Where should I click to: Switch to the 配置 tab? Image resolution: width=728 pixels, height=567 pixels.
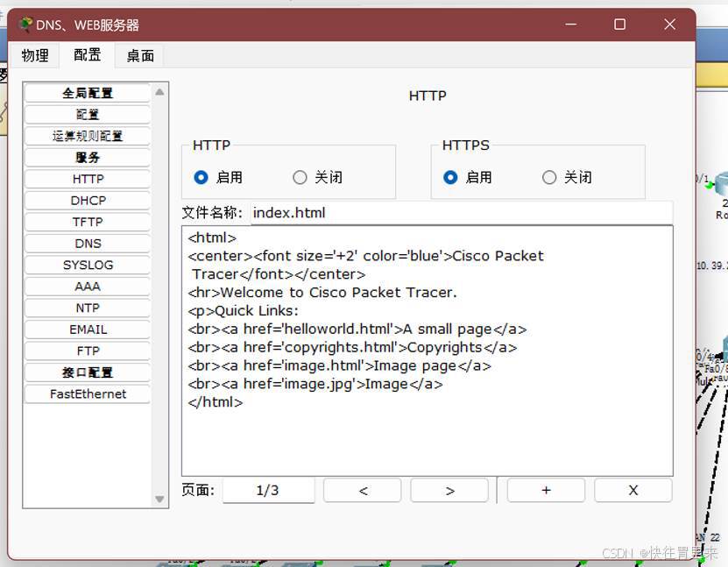(88, 55)
